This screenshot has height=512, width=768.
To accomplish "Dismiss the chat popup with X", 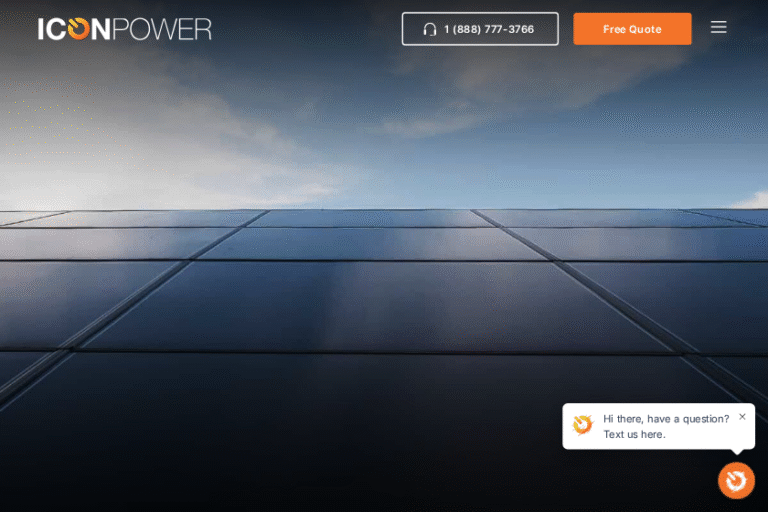I will tap(742, 416).
